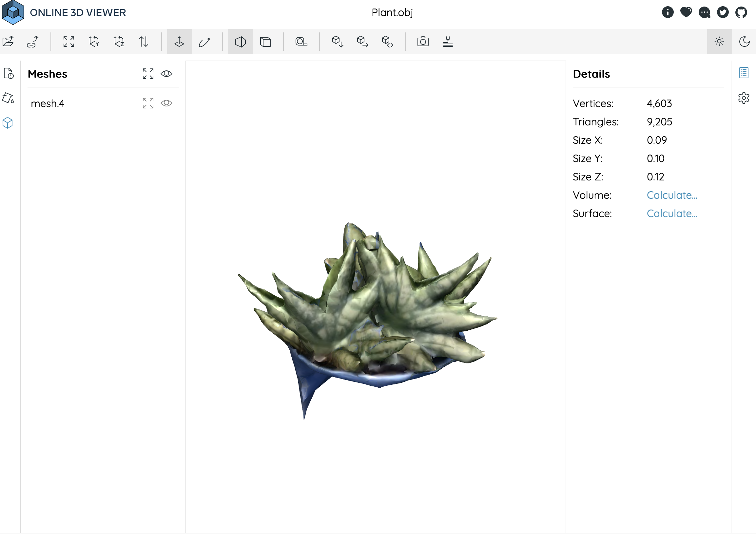Image resolution: width=756 pixels, height=538 pixels.
Task: Fit the model to the window
Action: click(x=68, y=41)
